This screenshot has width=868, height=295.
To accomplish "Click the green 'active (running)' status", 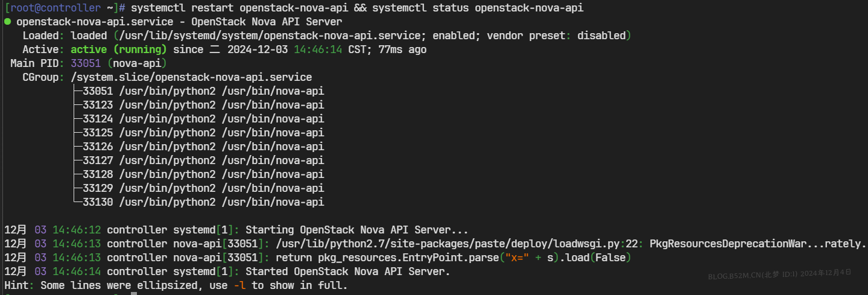I will point(119,49).
